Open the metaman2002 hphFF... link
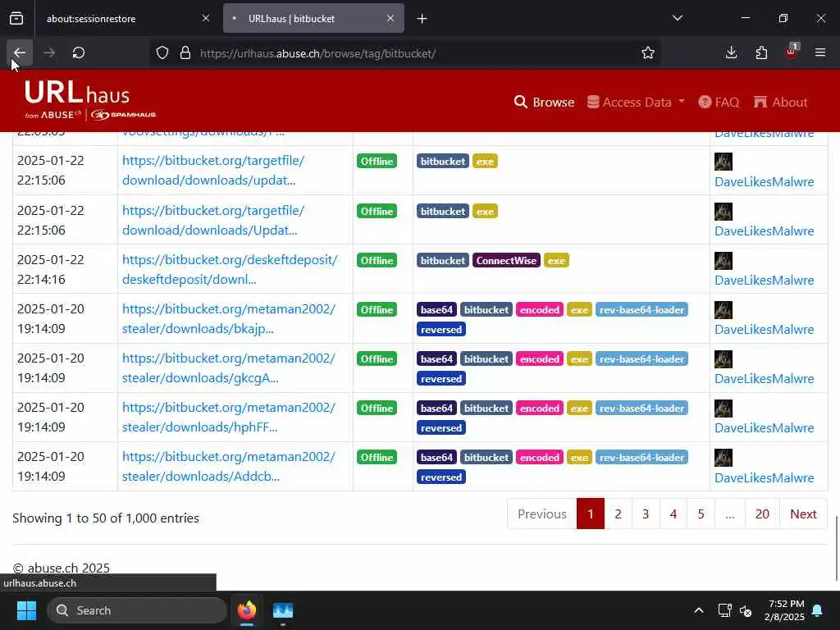The image size is (840, 630). tap(229, 418)
